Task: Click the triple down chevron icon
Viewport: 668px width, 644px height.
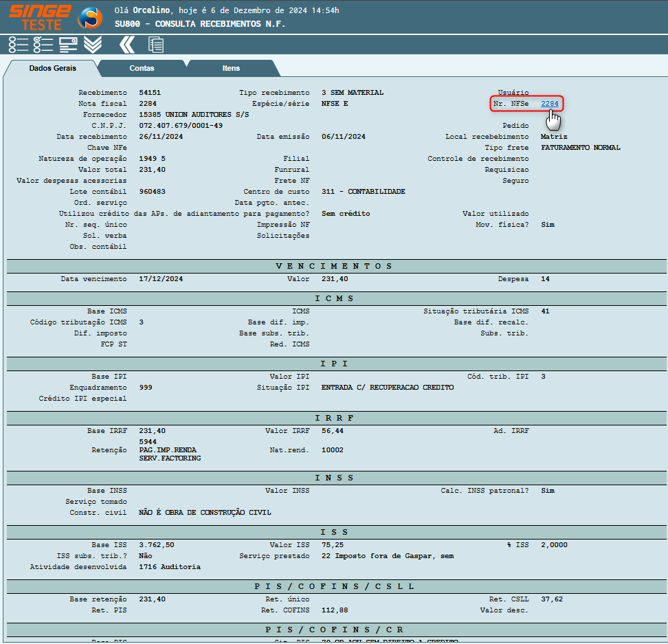Action: [93, 45]
